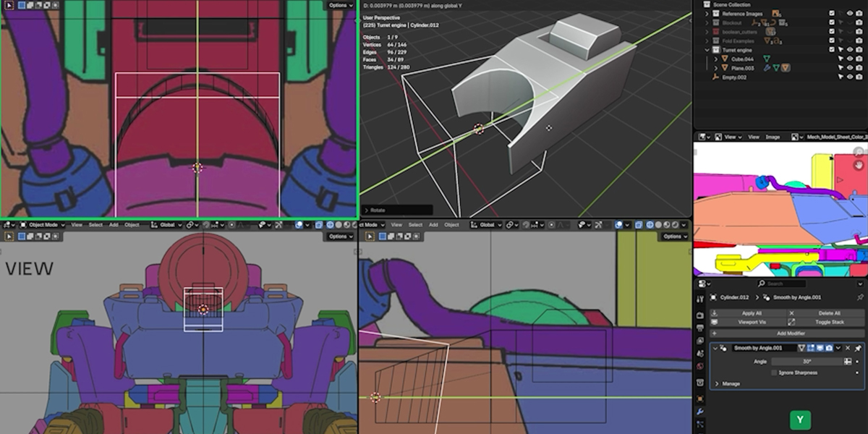Open the Render properties tab
Screen dimensions: 868x434
(x=699, y=315)
